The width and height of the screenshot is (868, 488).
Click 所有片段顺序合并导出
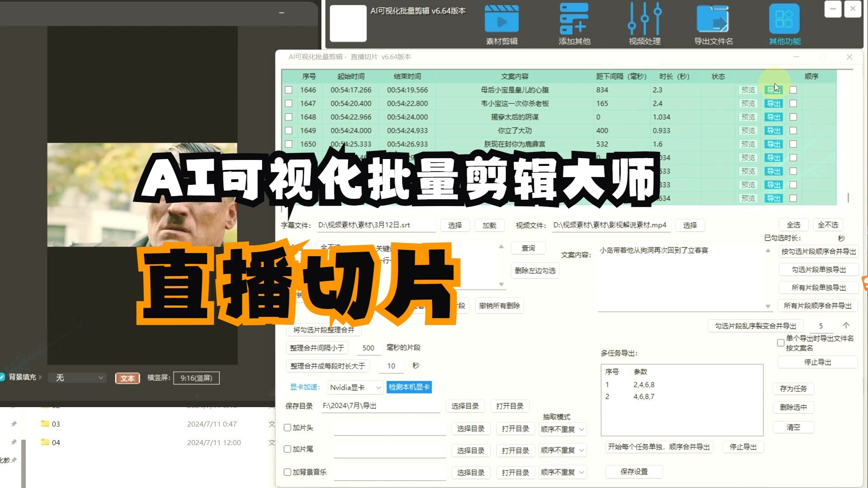[x=818, y=305]
